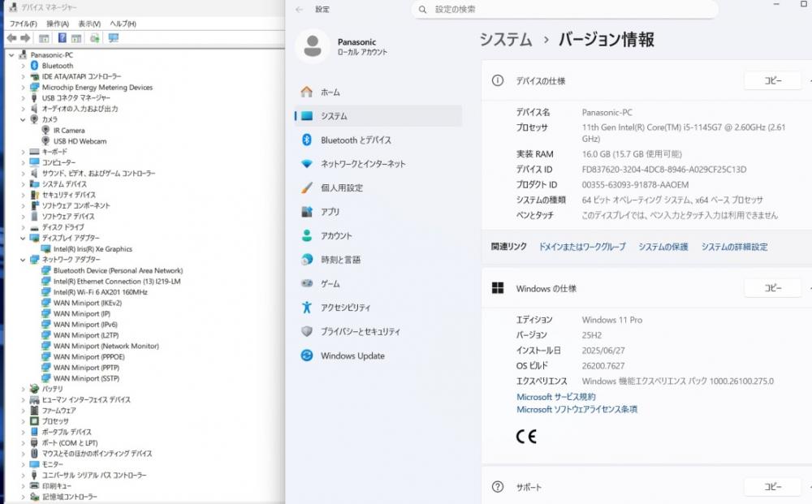
Task: Click the blue question-mark Help toolbar icon
Action: 63,38
